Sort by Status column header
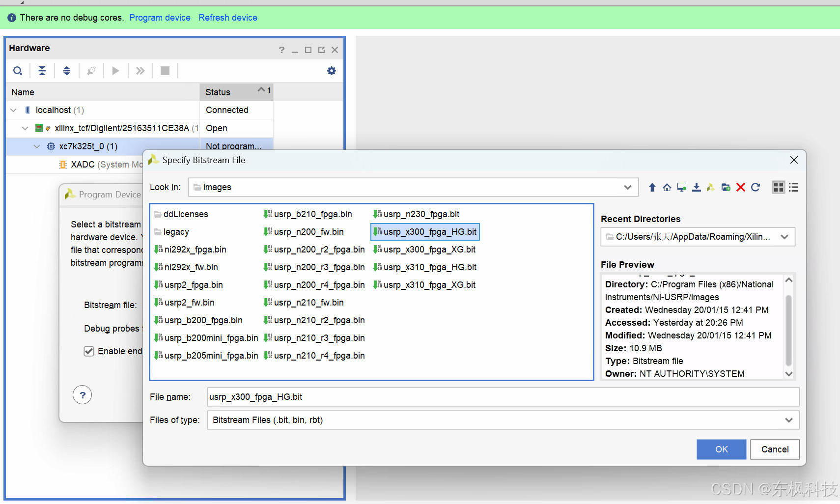840x504 pixels. pyautogui.click(x=236, y=92)
